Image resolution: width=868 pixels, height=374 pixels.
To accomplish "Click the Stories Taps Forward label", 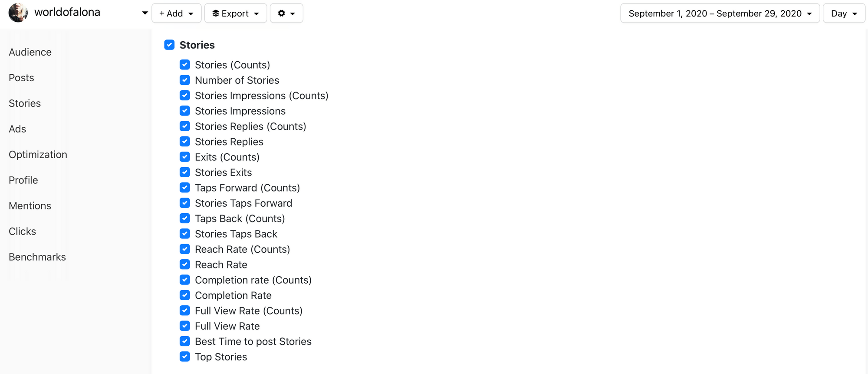I will tap(243, 203).
